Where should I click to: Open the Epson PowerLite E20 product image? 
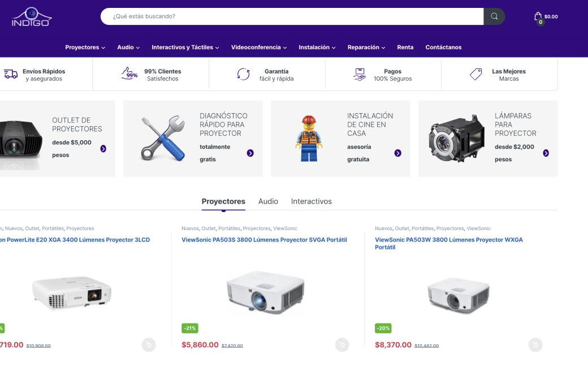72,292
